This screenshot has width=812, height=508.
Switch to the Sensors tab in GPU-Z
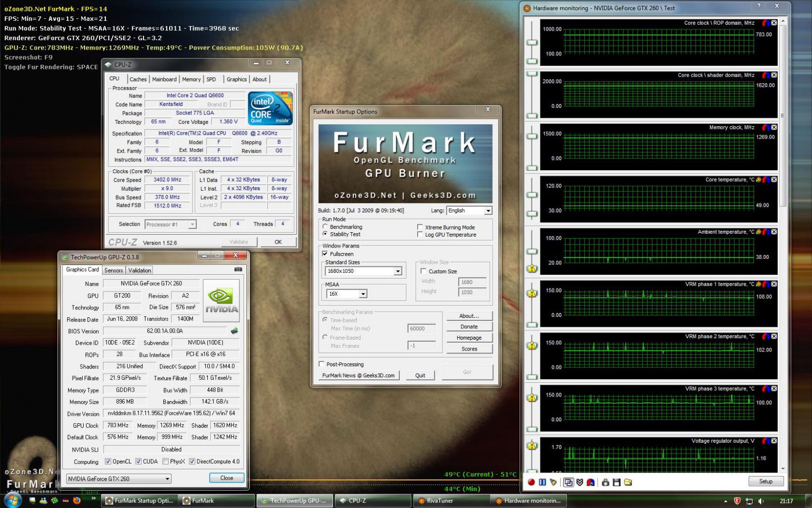coord(113,270)
